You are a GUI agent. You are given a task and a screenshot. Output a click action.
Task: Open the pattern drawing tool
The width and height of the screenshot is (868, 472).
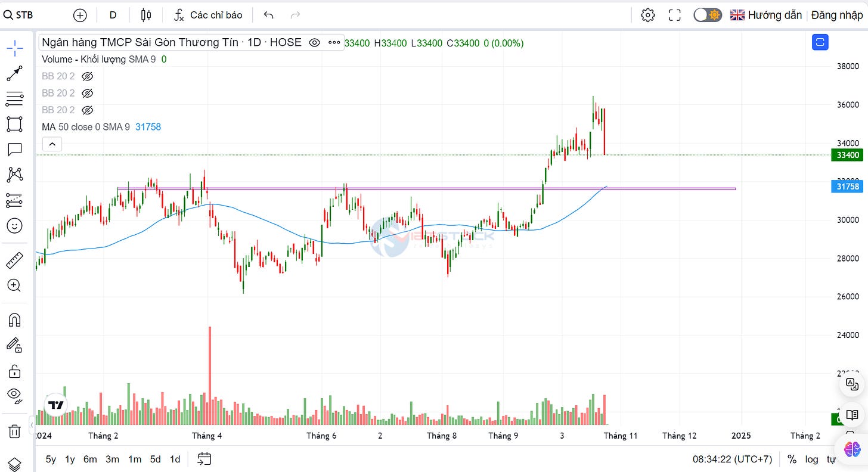[x=15, y=175]
